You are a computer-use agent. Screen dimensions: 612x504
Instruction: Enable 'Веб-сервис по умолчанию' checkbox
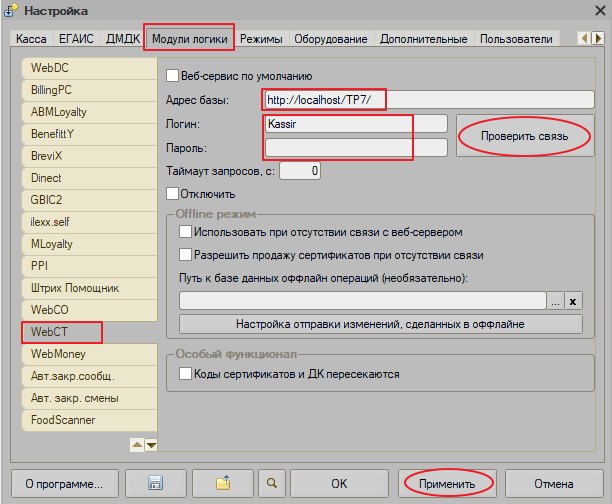point(173,76)
